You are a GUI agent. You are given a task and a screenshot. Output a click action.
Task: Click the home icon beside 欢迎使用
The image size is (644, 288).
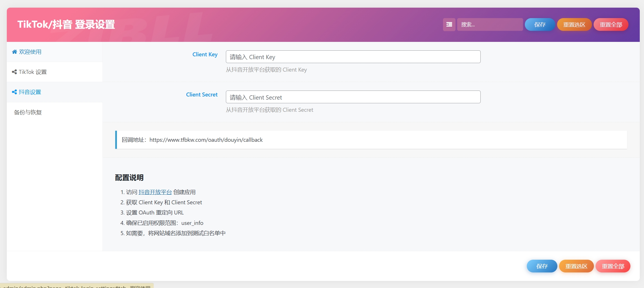point(14,52)
